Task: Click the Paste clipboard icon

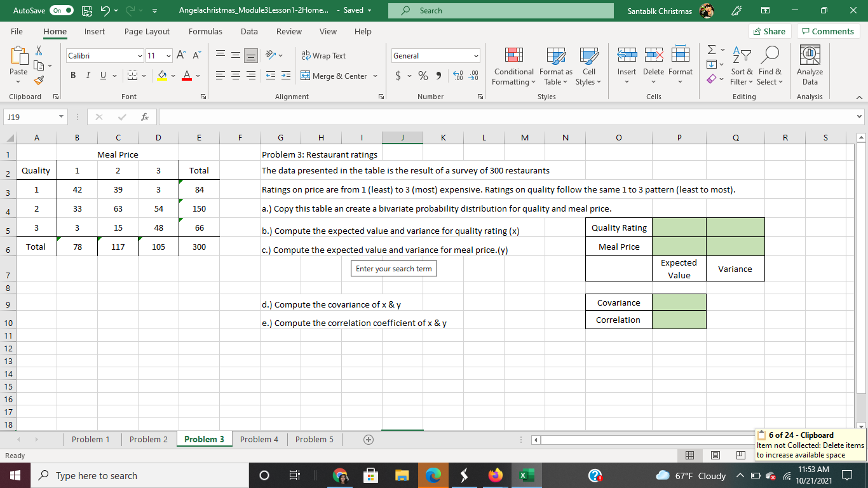Action: tap(18, 57)
